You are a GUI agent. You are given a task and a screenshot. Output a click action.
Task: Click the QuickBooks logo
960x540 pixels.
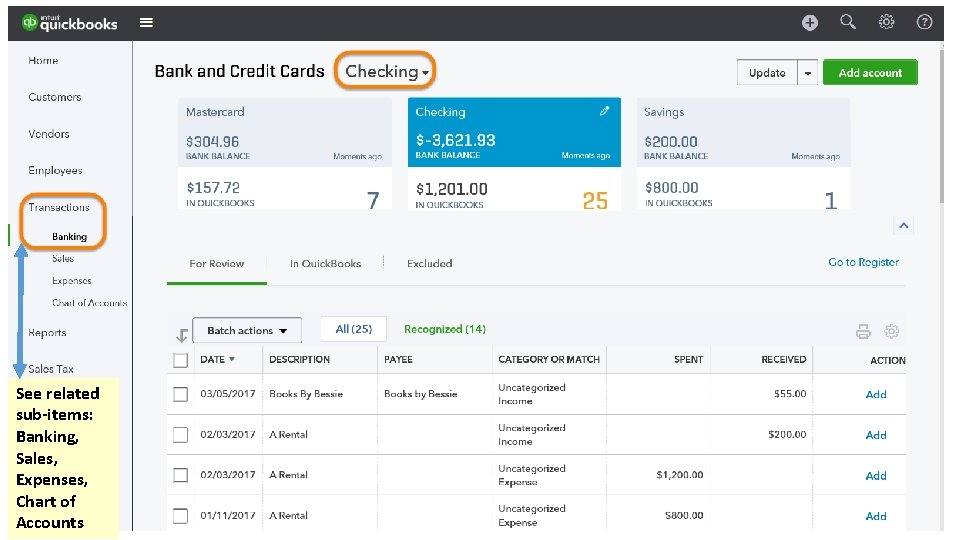click(70, 23)
